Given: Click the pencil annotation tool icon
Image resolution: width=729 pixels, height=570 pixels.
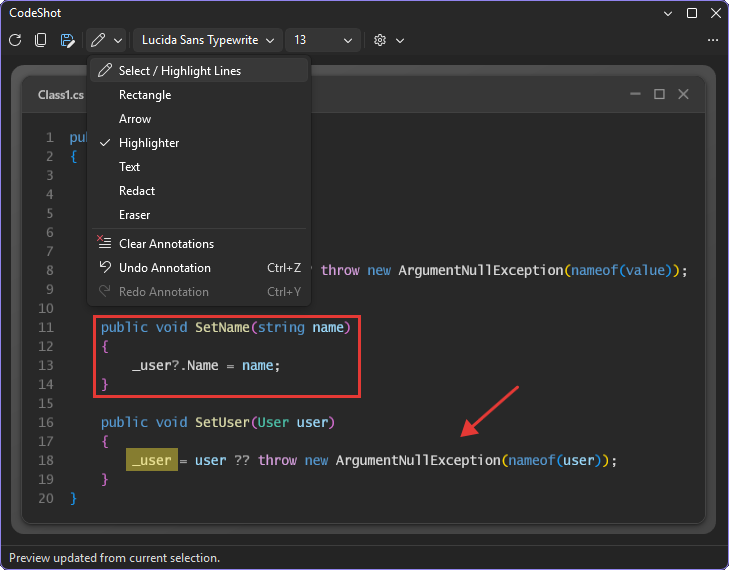Looking at the screenshot, I should pyautogui.click(x=98, y=40).
